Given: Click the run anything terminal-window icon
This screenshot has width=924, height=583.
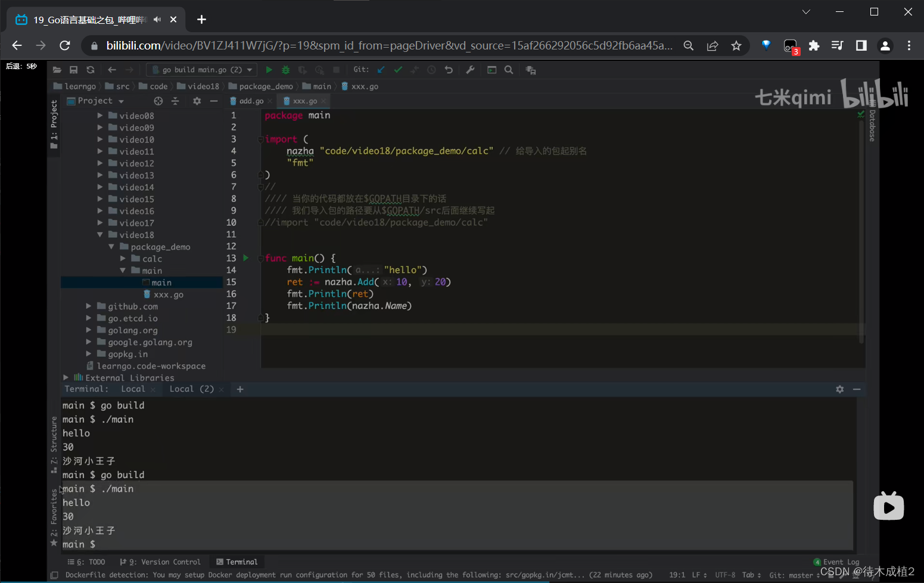Looking at the screenshot, I should (492, 70).
